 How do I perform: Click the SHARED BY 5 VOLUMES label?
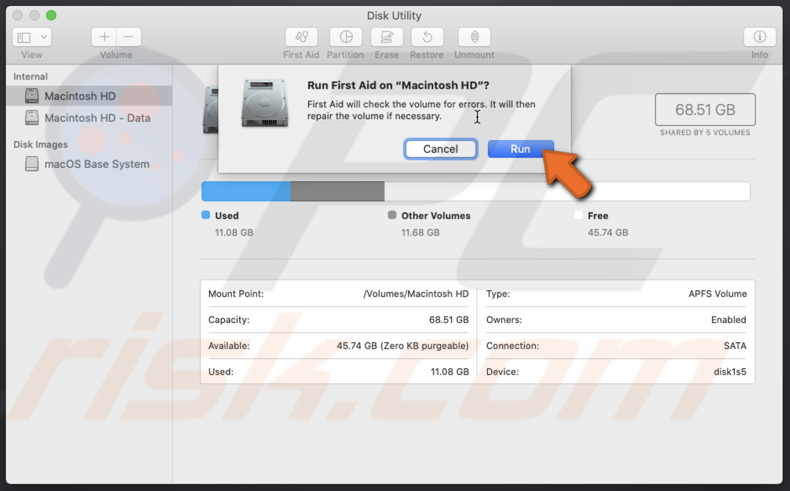pos(705,132)
